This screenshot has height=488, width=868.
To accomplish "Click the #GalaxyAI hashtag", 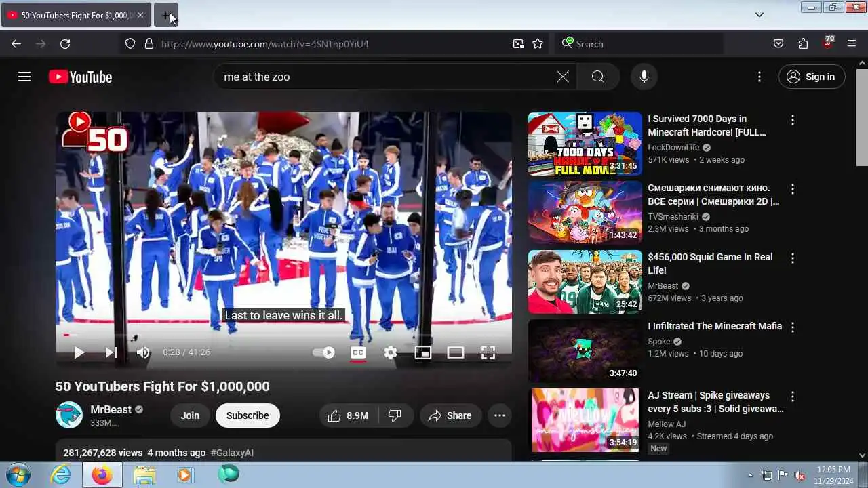I will click(232, 453).
